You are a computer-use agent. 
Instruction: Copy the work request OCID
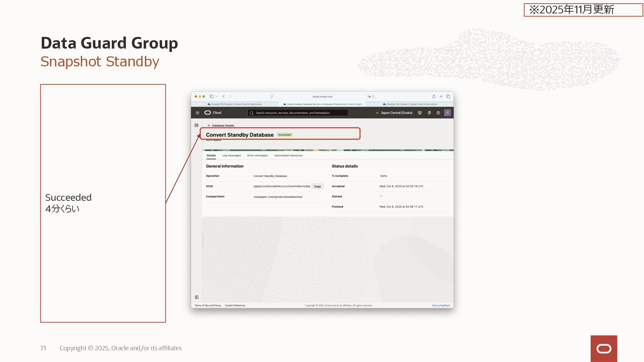pos(317,186)
